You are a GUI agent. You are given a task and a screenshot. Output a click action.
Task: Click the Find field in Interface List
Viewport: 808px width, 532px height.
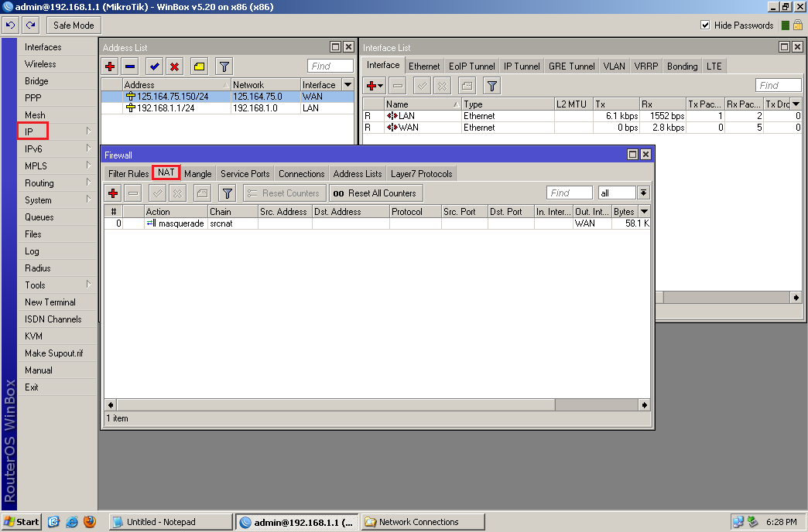[778, 86]
